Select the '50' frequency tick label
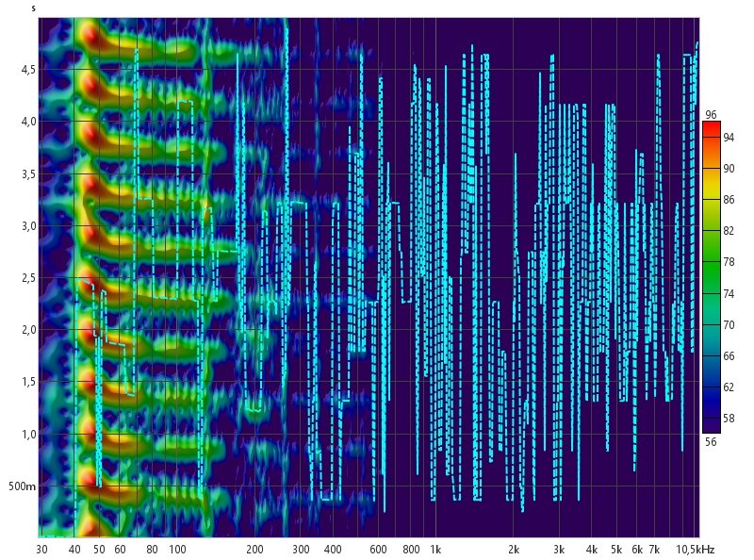The image size is (754, 560). coord(99,550)
